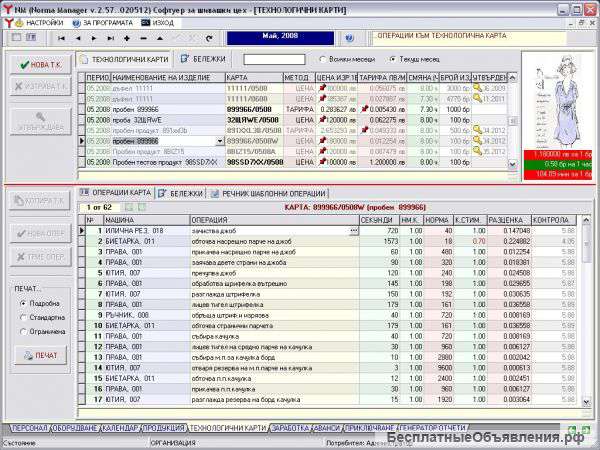Add record plus icon in navigator

[x=127, y=38]
